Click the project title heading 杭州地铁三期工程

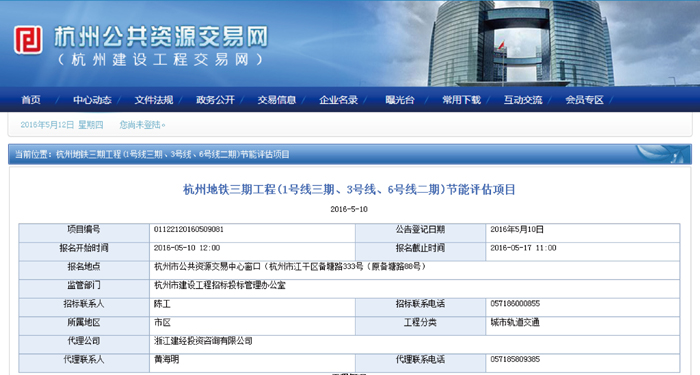(349, 189)
